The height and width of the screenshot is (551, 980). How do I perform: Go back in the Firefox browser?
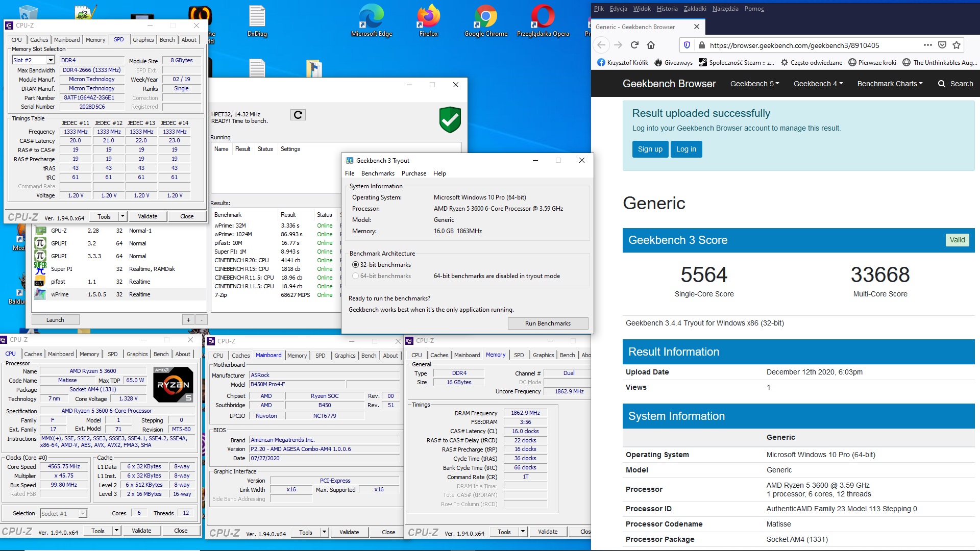[x=601, y=45]
